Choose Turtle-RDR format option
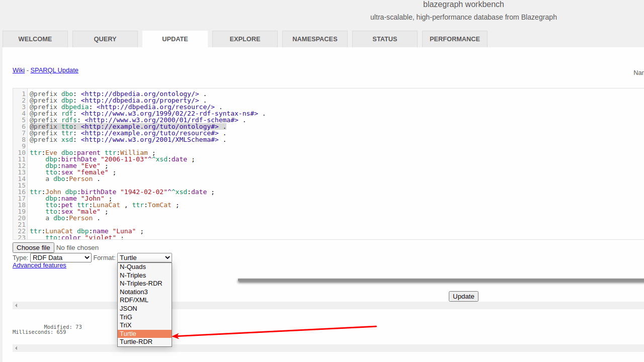Image resolution: width=644 pixels, height=362 pixels. pyautogui.click(x=145, y=342)
